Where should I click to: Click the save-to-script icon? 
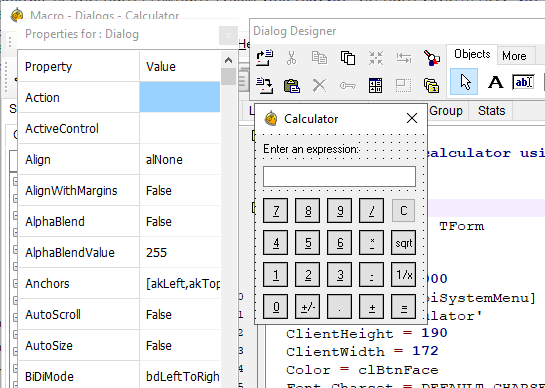tap(265, 85)
